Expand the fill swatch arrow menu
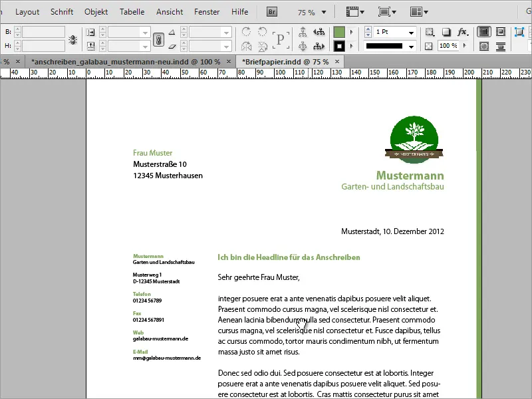Image resolution: width=532 pixels, height=399 pixels. pyautogui.click(x=352, y=32)
